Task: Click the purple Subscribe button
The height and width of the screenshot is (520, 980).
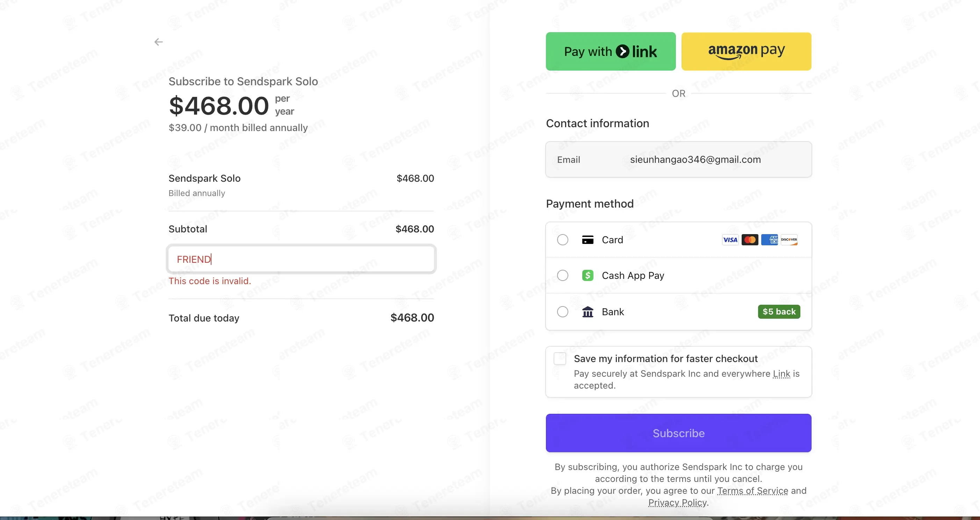Action: (678, 433)
